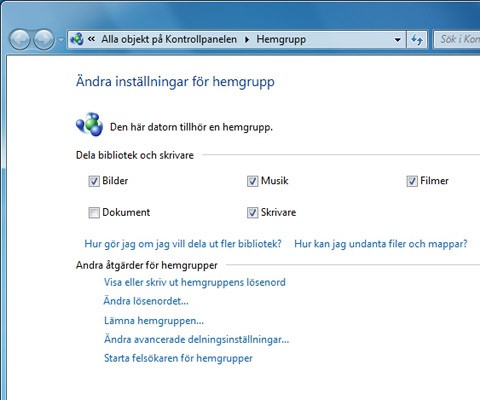This screenshot has width=480, height=400.
Task: Click the Hemgrupp breadcrumb item
Action: [x=281, y=39]
